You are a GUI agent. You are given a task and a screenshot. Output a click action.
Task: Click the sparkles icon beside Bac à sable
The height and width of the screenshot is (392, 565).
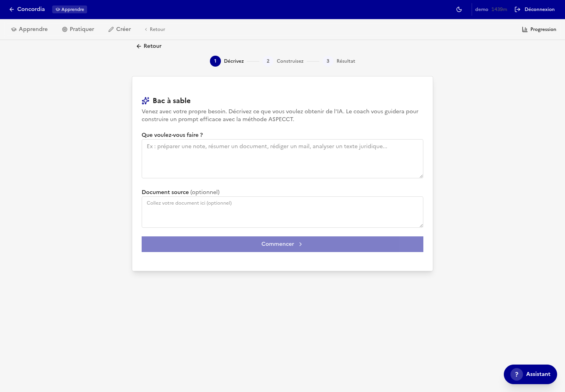(x=146, y=101)
